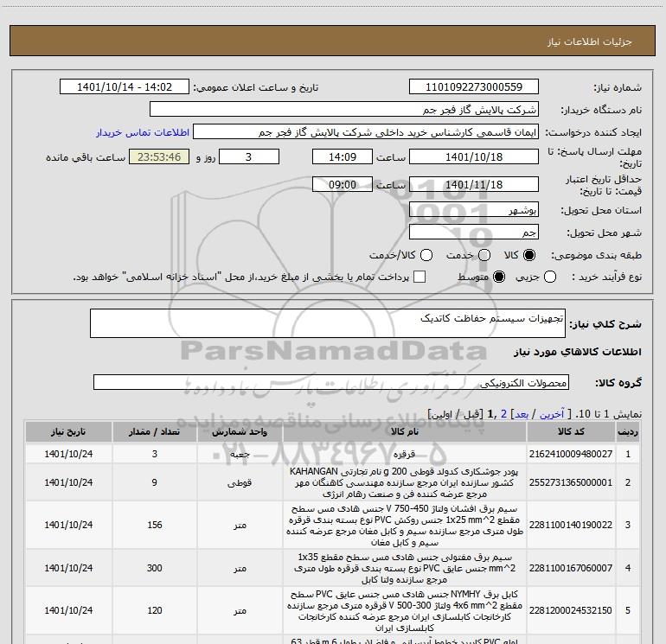The width and height of the screenshot is (666, 644).
Task: Click the اطلاعات کالاهای مورد نیاز section heading
Action: coord(578,352)
